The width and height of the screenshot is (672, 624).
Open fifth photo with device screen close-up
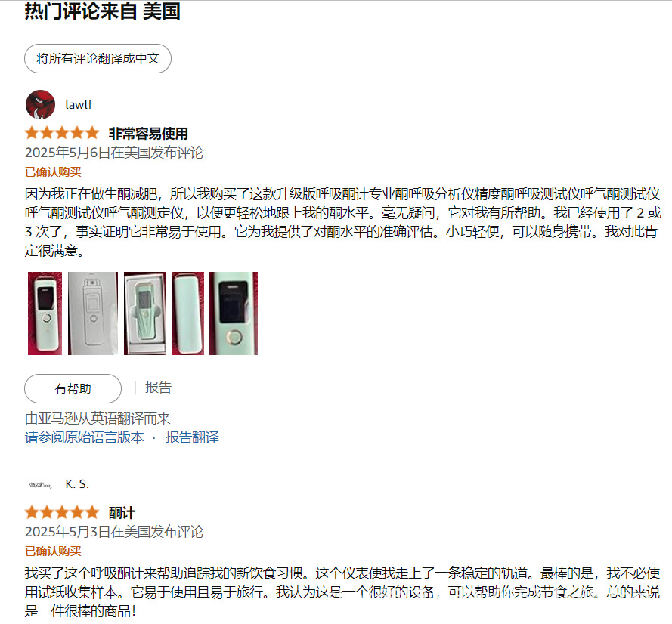point(234,314)
